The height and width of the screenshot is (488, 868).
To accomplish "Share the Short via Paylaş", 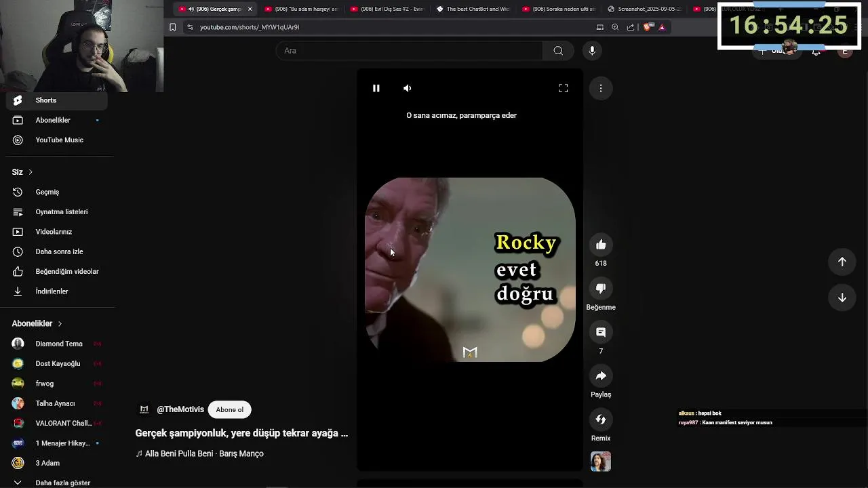I will [601, 376].
